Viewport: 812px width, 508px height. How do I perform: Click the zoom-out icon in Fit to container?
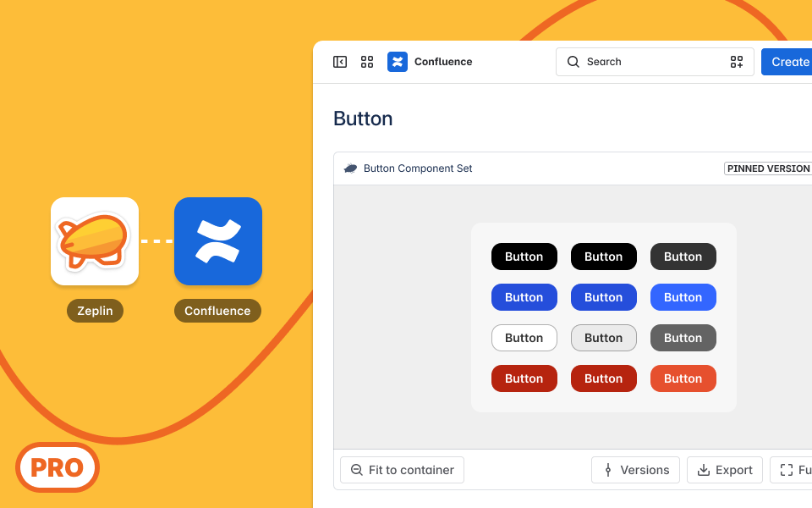[357, 470]
